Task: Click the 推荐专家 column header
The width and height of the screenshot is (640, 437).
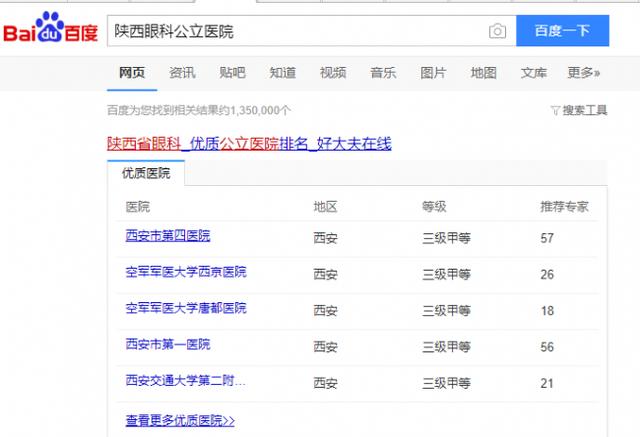Action: tap(564, 207)
